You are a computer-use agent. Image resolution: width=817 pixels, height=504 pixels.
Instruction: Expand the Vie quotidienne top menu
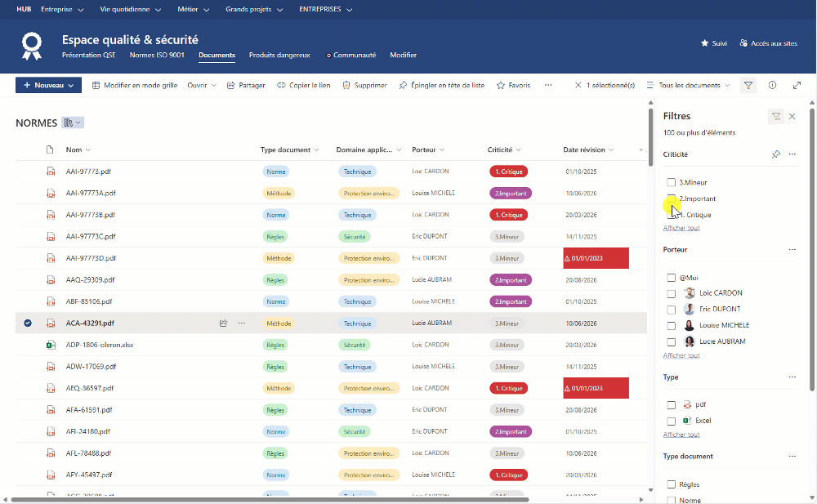coord(130,9)
